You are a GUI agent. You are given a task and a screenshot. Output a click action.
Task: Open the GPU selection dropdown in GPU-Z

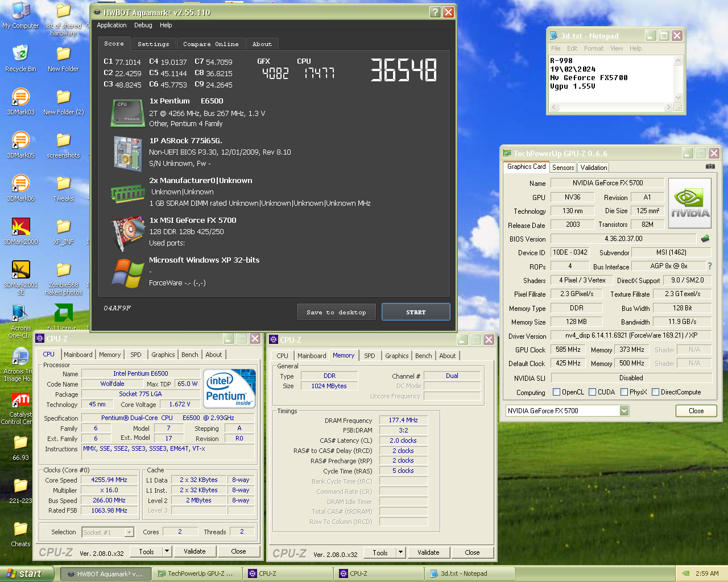624,411
